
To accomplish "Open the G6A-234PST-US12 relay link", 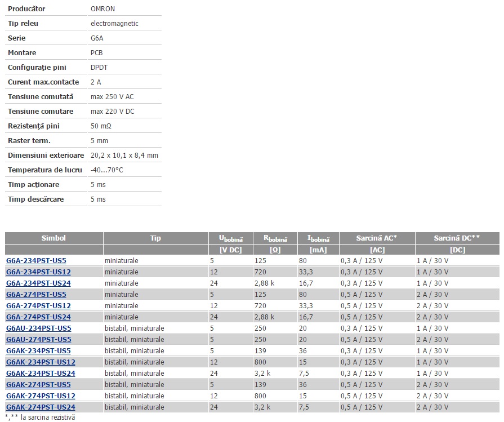I will tap(38, 272).
